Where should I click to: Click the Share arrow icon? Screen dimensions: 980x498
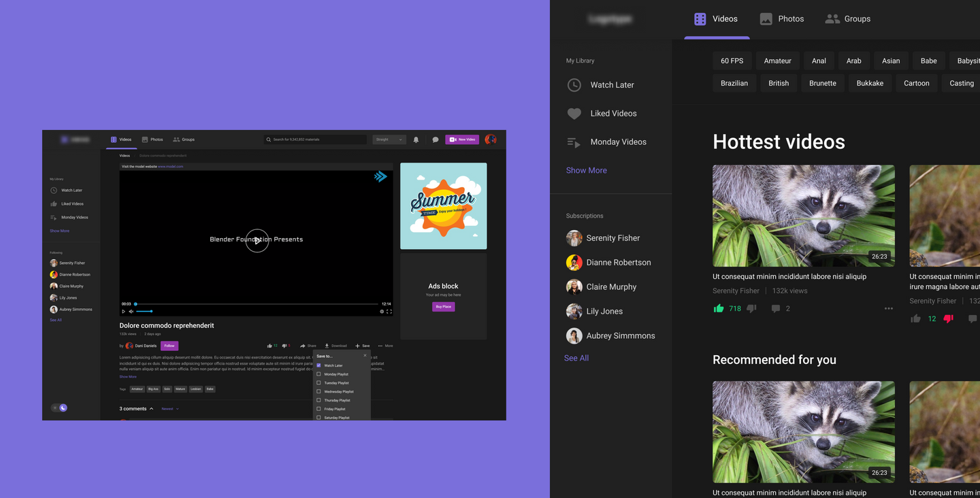click(x=303, y=346)
